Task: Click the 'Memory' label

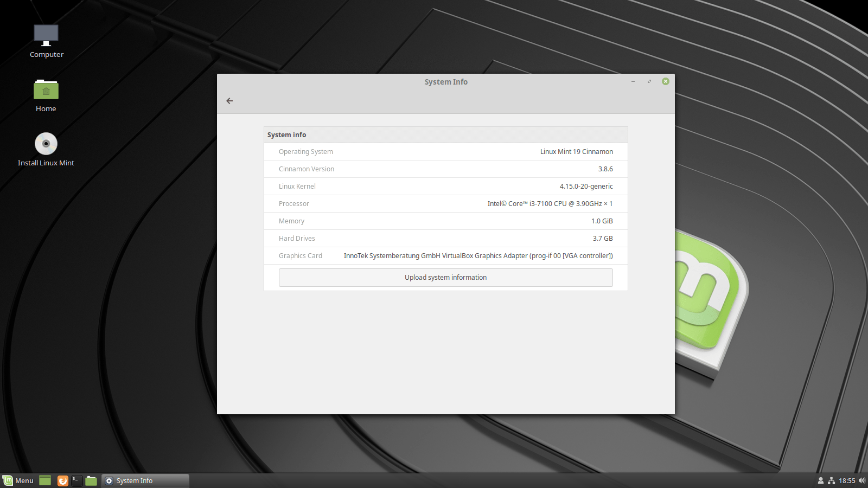Action: pyautogui.click(x=292, y=221)
